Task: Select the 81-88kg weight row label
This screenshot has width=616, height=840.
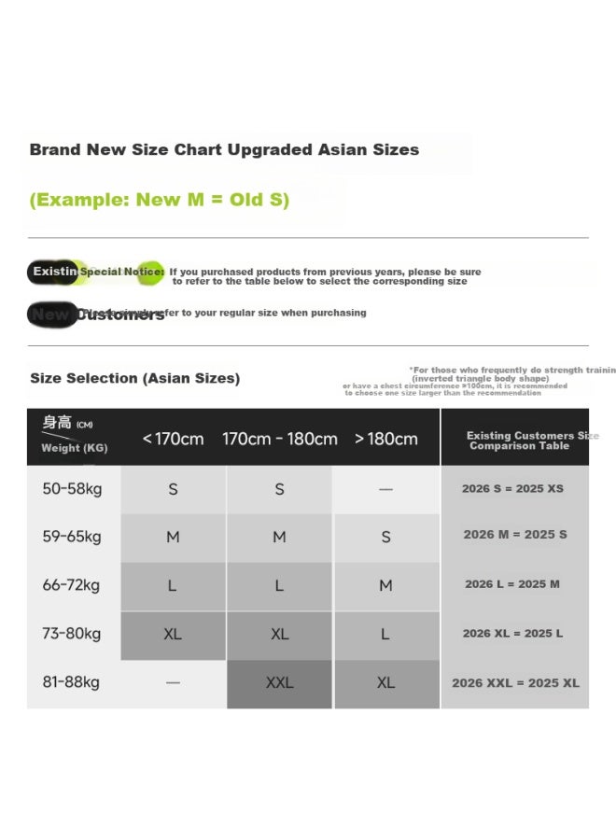Action: click(71, 682)
